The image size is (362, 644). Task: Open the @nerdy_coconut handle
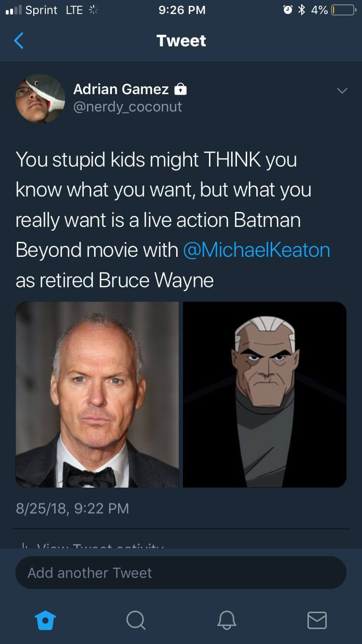(127, 107)
